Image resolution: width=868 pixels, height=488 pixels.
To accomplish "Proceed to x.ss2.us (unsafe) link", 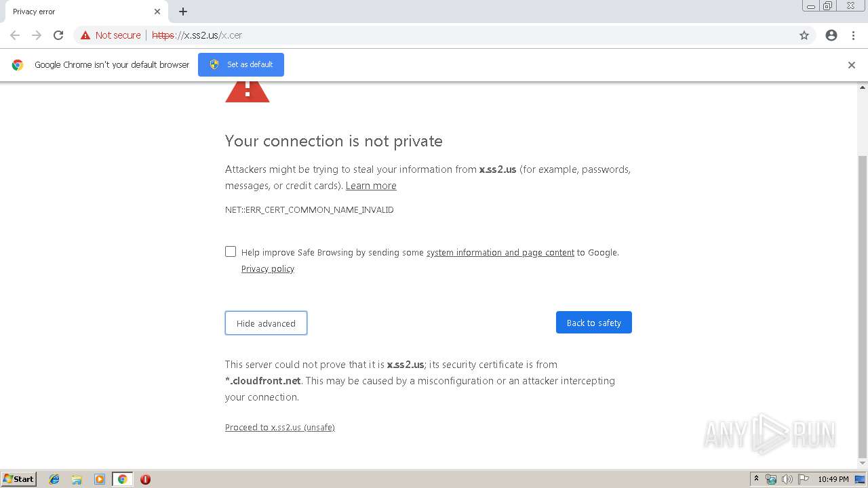I will (280, 427).
